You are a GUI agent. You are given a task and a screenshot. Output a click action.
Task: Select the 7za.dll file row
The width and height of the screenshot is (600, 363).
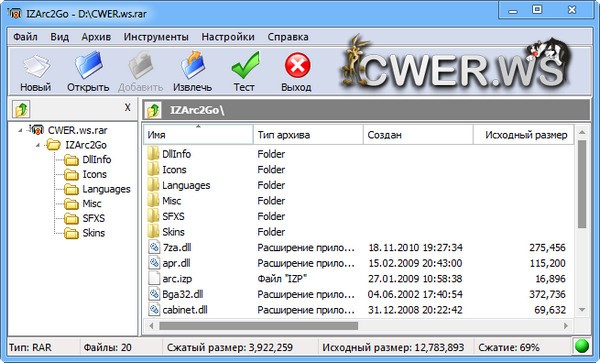pos(359,247)
